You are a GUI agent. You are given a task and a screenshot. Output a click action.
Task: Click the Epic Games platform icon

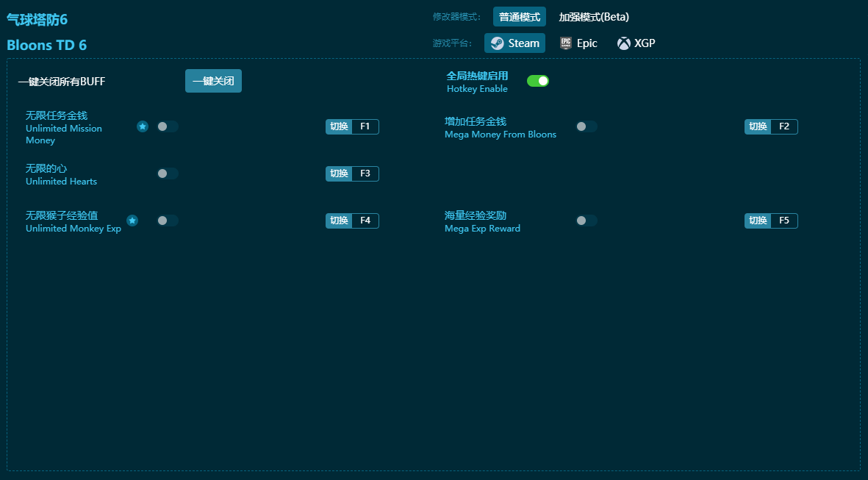pyautogui.click(x=565, y=43)
